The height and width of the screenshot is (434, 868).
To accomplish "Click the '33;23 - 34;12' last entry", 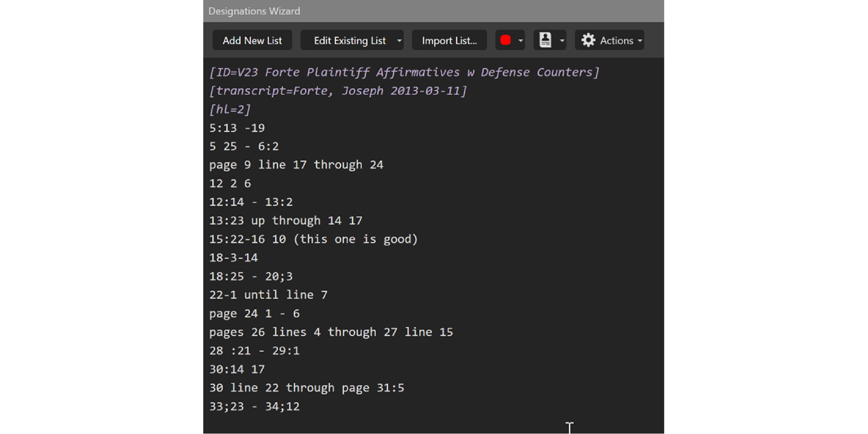I will pyautogui.click(x=255, y=406).
